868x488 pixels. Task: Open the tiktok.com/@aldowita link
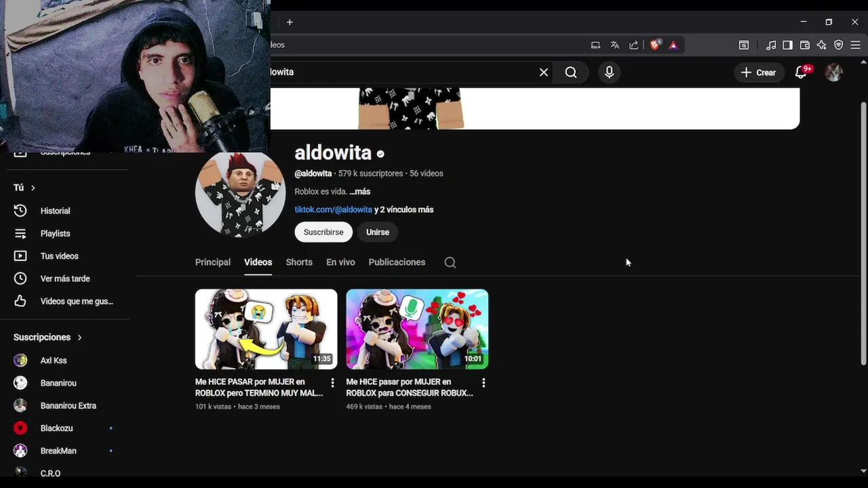pos(333,210)
